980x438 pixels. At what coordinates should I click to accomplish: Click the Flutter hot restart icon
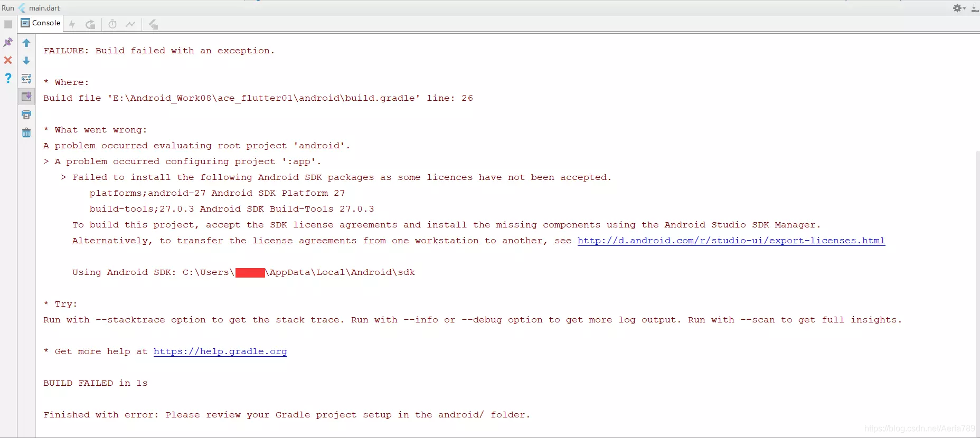90,24
